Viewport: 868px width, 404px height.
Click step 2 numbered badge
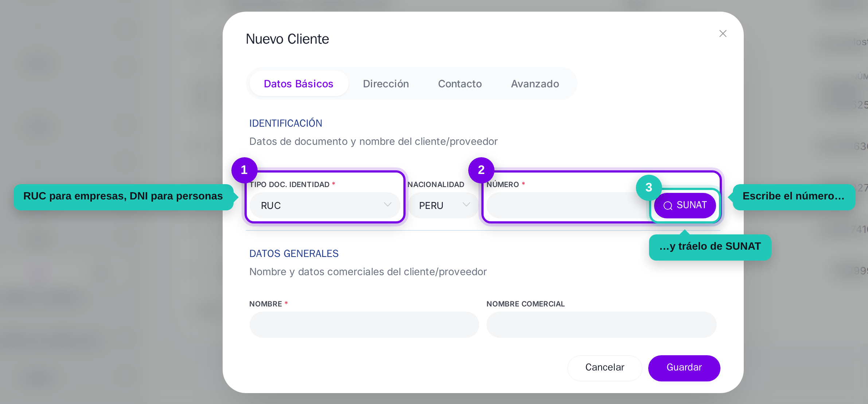pos(481,170)
